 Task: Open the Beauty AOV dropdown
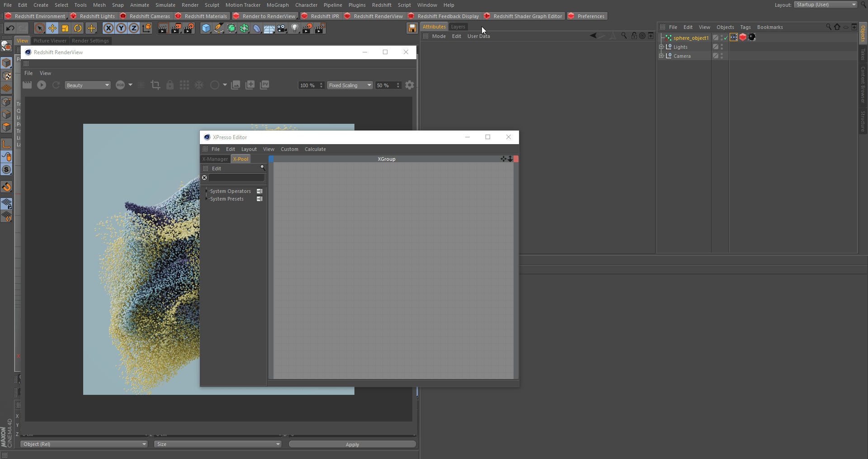(x=88, y=85)
